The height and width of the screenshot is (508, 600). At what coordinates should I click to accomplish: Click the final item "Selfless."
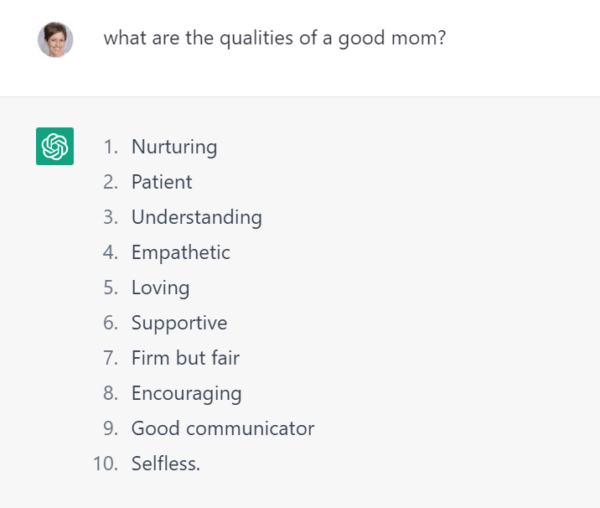166,464
